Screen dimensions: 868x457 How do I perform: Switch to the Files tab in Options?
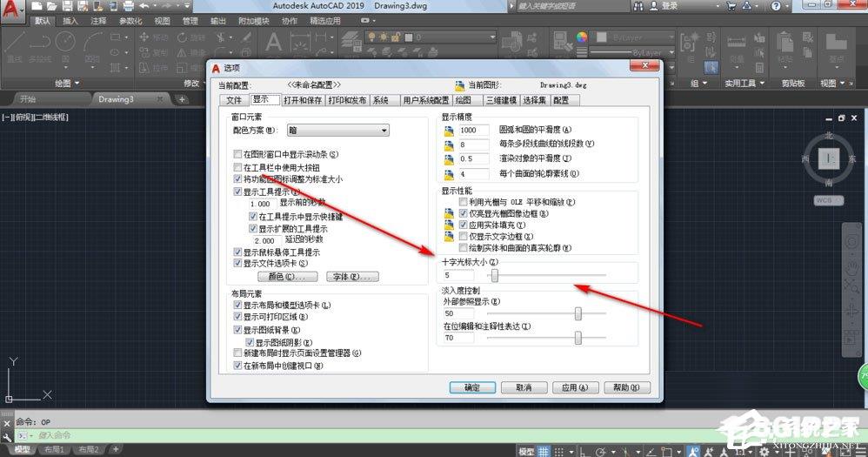234,100
